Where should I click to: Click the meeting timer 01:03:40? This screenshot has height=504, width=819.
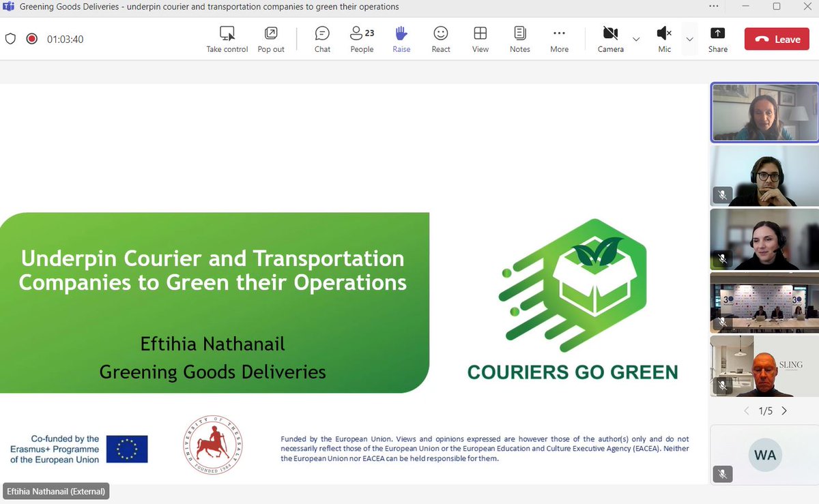coord(65,40)
